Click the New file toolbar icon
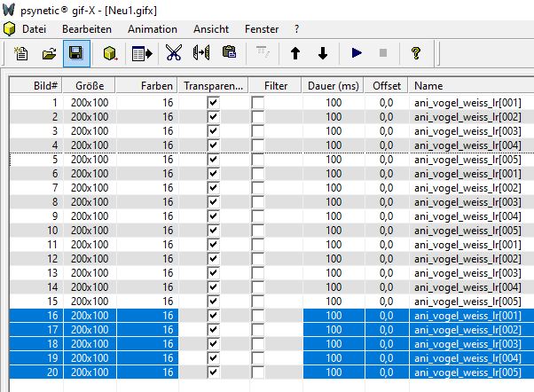534x392 pixels. [22, 53]
